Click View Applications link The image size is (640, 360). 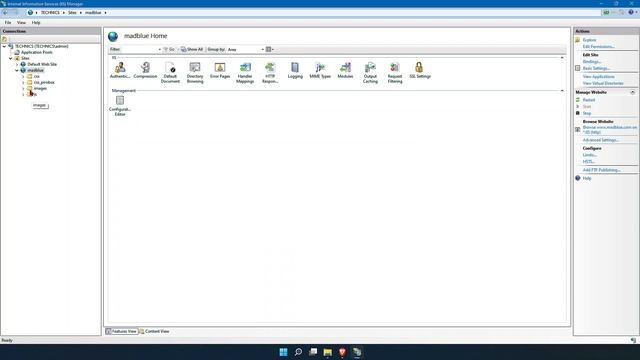coord(598,77)
